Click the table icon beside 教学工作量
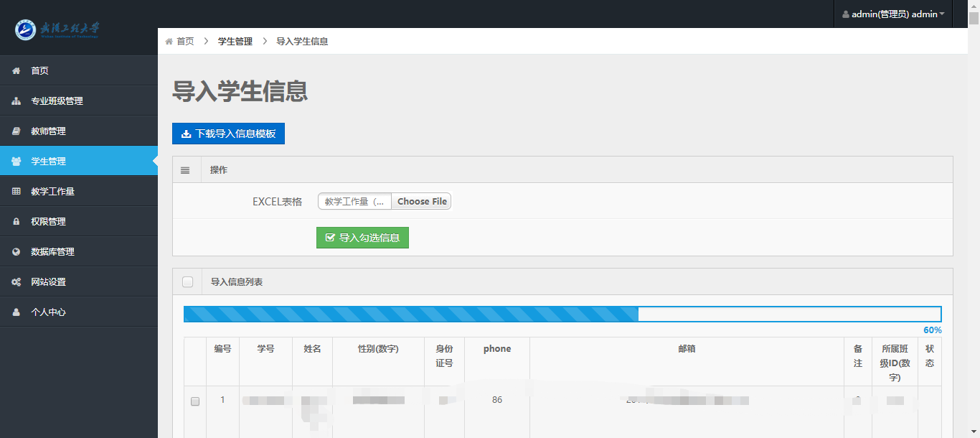Image resolution: width=980 pixels, height=438 pixels. click(x=16, y=192)
